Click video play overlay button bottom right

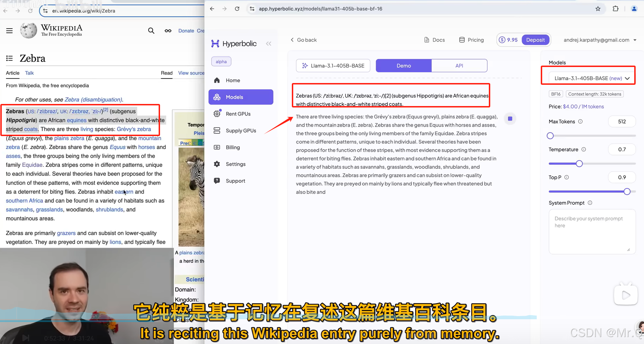click(626, 295)
